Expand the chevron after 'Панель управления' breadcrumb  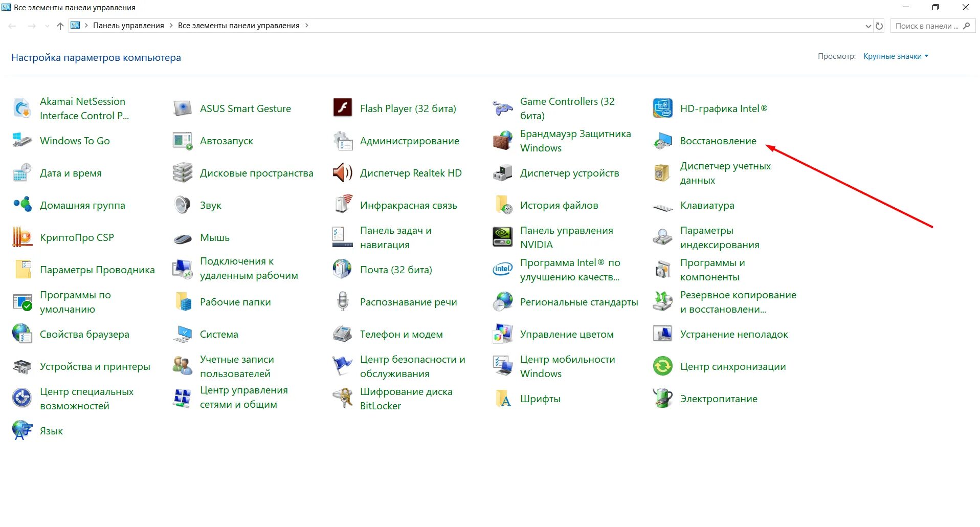point(171,26)
